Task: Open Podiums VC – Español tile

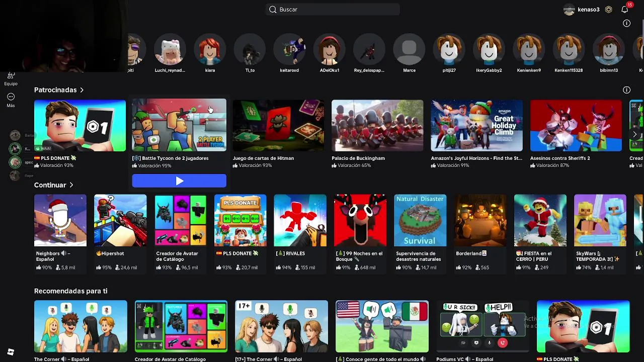Action: click(482, 326)
